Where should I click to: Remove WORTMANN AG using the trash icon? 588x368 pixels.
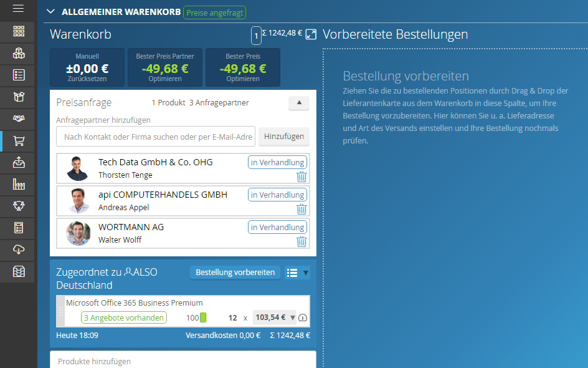point(301,241)
